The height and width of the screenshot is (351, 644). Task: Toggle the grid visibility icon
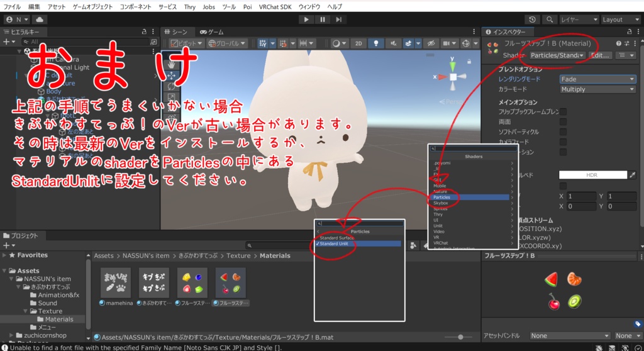(x=263, y=43)
